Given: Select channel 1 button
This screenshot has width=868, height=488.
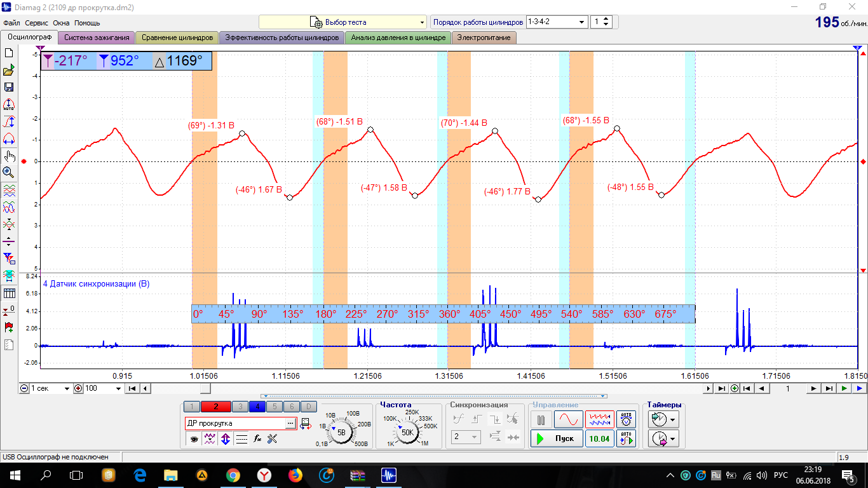Looking at the screenshot, I should click(192, 407).
